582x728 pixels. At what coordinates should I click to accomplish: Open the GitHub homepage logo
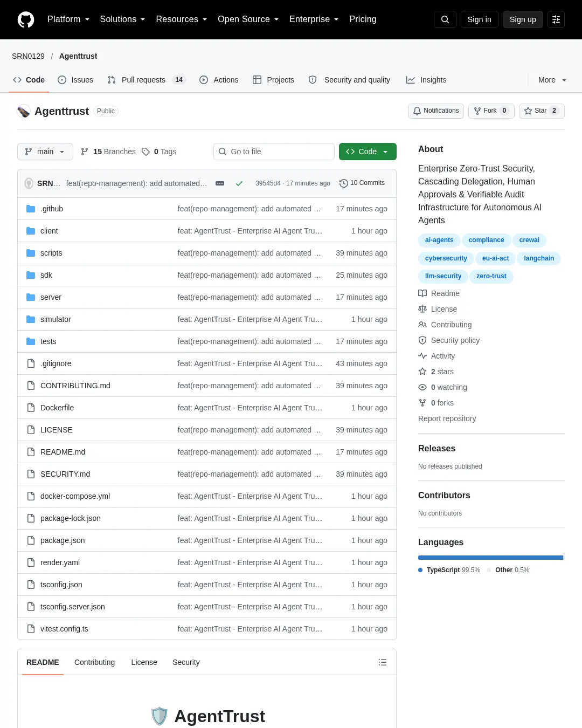[26, 19]
